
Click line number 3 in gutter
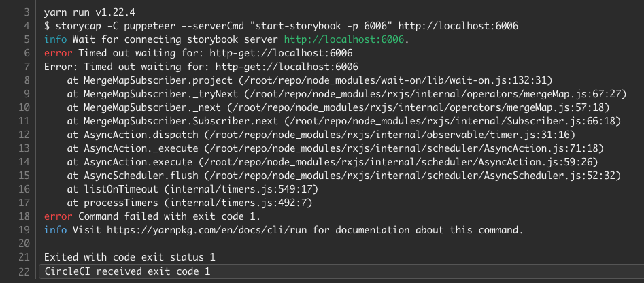(x=27, y=13)
